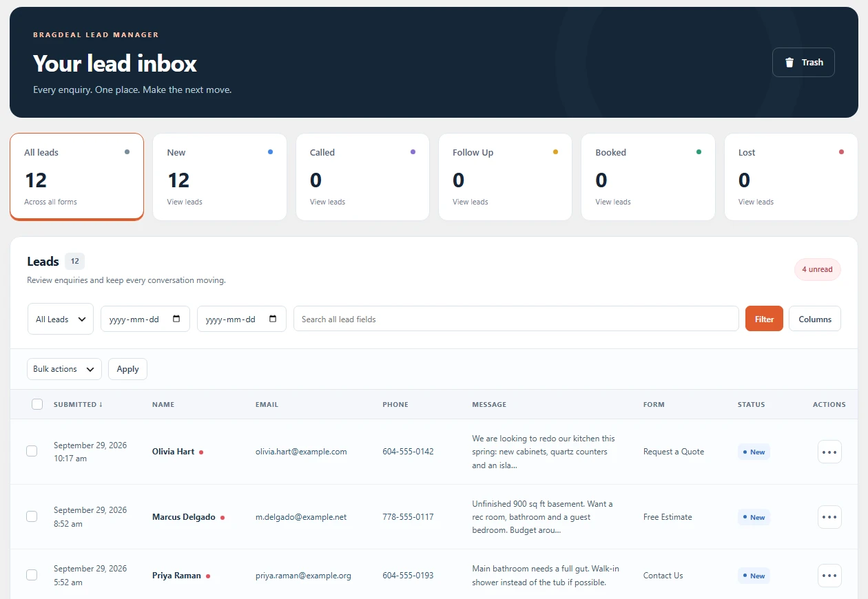Open lead name Olivia Hart
This screenshot has height=599, width=868.
[174, 452]
